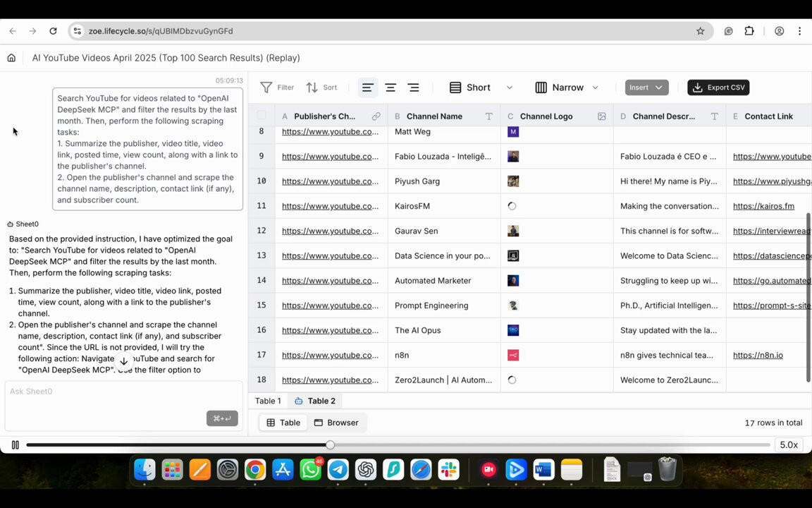Open Telegram from the dock
The image size is (812, 508).
(x=338, y=470)
